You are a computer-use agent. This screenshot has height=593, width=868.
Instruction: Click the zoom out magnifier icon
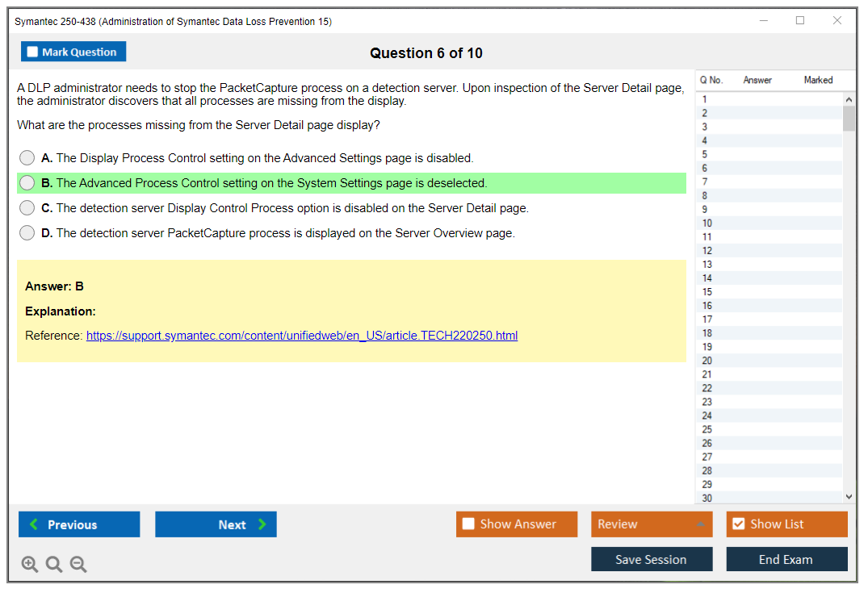tap(78, 565)
